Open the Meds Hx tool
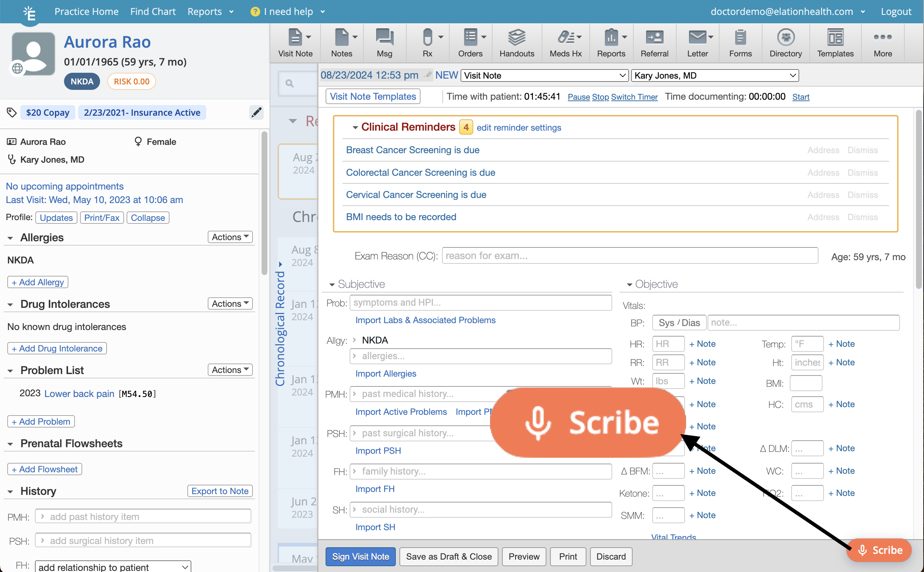 point(565,41)
